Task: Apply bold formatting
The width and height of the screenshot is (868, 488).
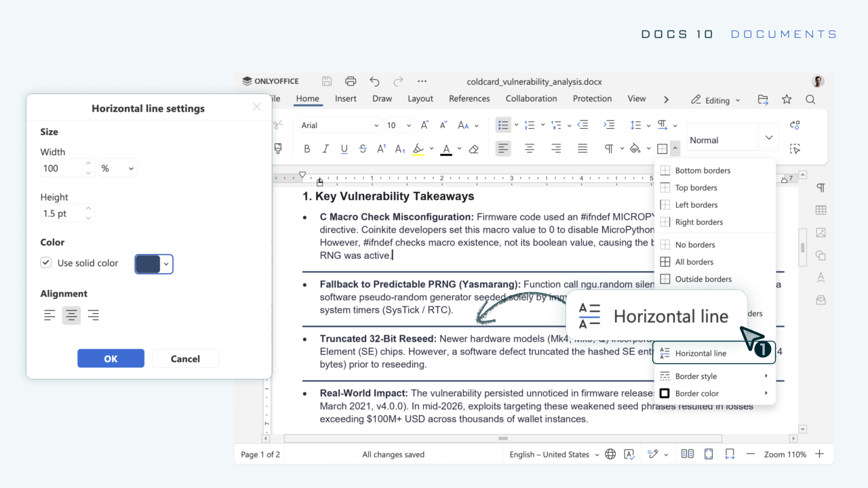Action: click(307, 149)
